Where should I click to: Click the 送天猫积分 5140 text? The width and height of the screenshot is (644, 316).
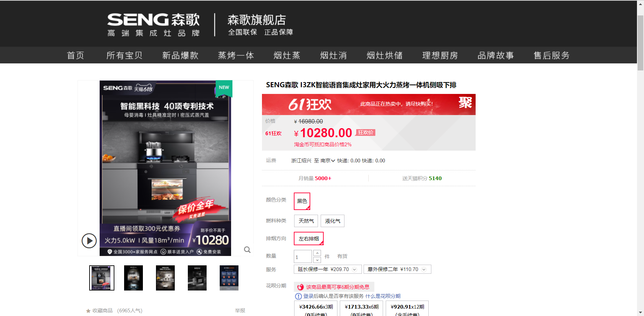(x=422, y=178)
